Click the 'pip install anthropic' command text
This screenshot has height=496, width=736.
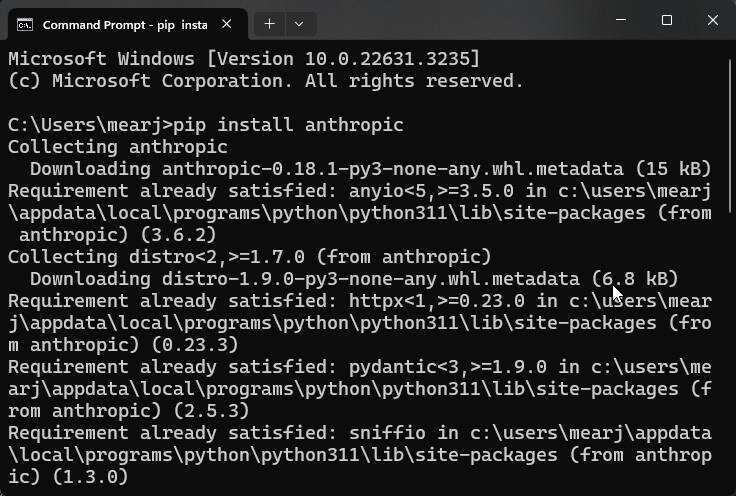point(288,125)
